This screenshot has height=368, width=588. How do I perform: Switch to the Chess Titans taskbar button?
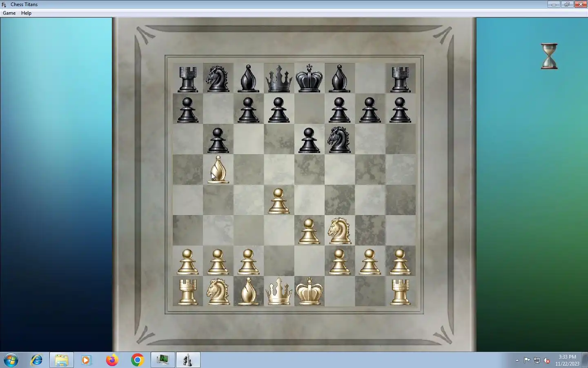(188, 360)
